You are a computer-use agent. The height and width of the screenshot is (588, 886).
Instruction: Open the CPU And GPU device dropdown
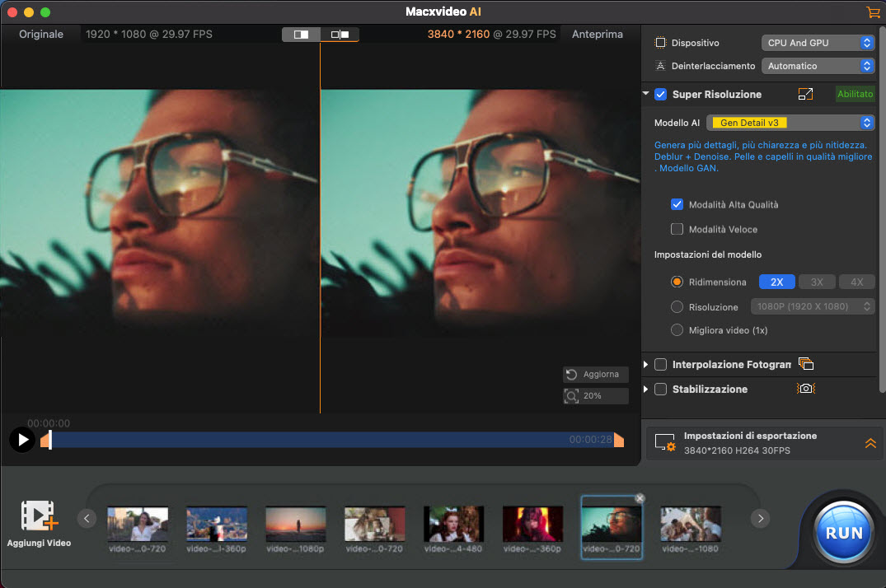coord(818,42)
